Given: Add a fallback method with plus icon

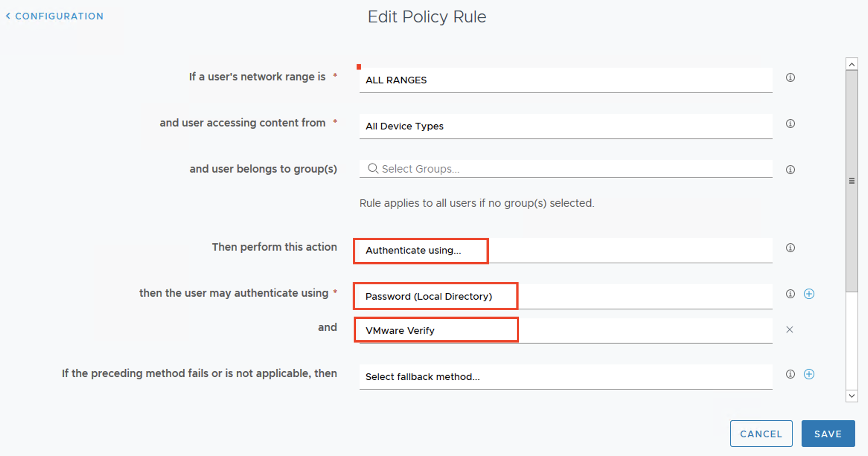Looking at the screenshot, I should tap(809, 374).
